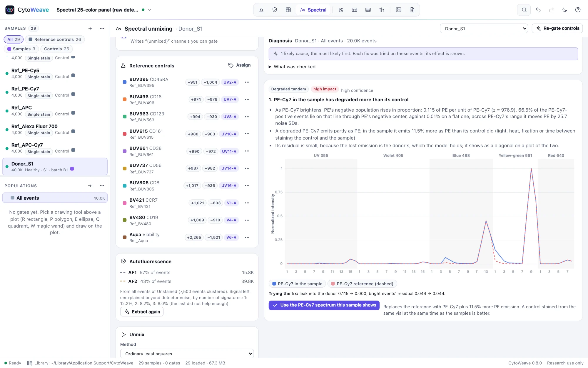Select the Ref_Alexa Fluor 700 sample
This screenshot has width=588, height=368.
coord(55,129)
